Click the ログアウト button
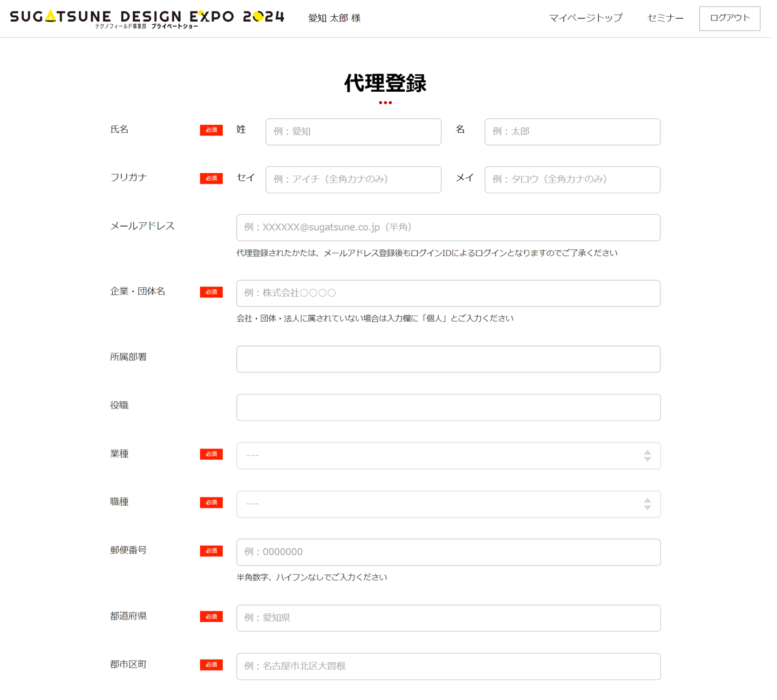 point(730,18)
